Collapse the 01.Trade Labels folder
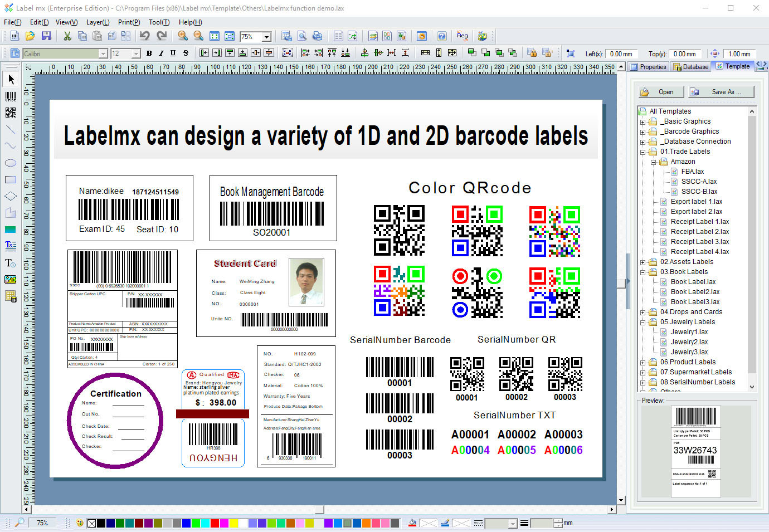The image size is (769, 532). coord(643,152)
